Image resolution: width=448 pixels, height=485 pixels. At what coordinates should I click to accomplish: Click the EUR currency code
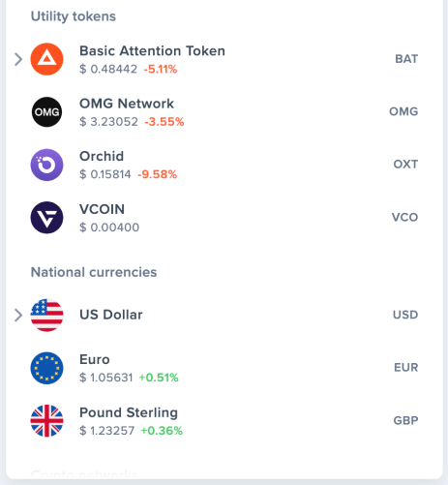406,368
